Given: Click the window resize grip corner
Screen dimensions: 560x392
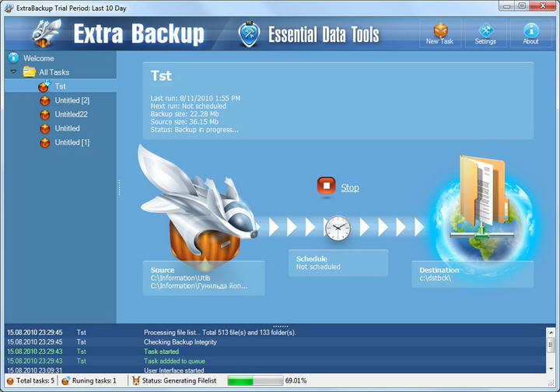Looking at the screenshot, I should (552, 383).
